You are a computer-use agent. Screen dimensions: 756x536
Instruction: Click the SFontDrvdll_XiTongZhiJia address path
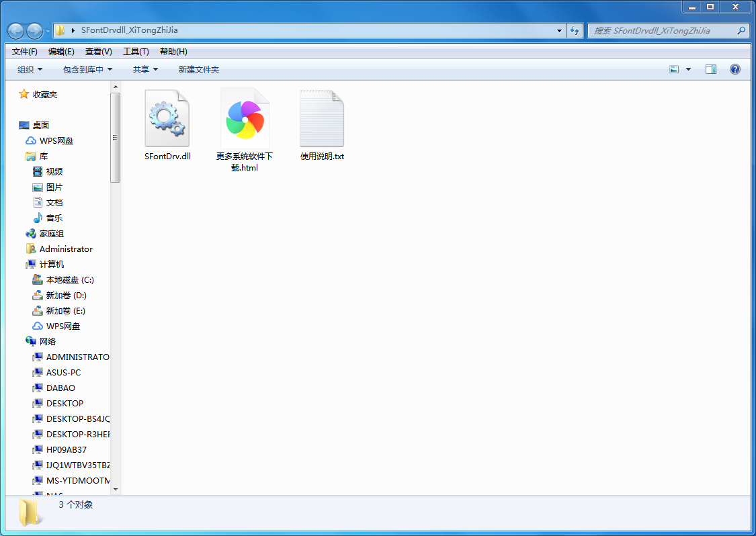coord(129,30)
